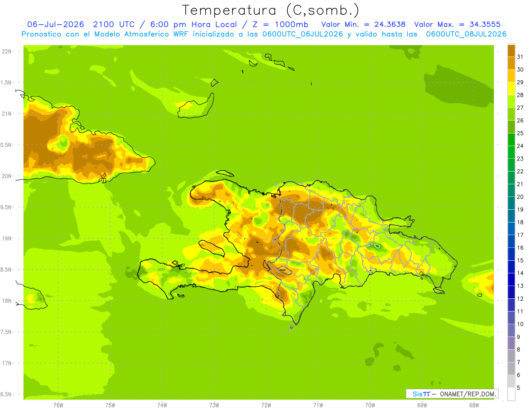The image size is (532, 411).
Task: Click the gray colorbar swatch between 6 and 7
Action: pos(511,369)
